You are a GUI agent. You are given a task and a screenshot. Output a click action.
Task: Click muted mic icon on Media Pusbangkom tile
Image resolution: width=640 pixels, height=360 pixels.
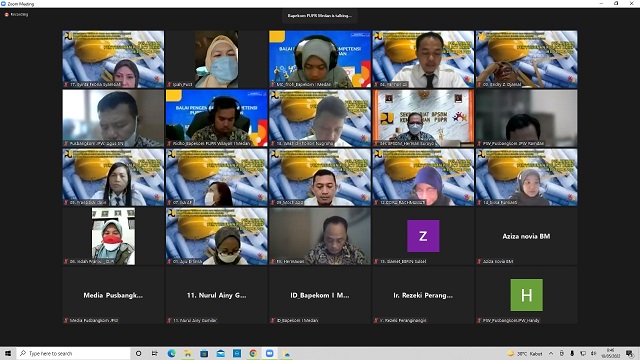click(x=66, y=320)
